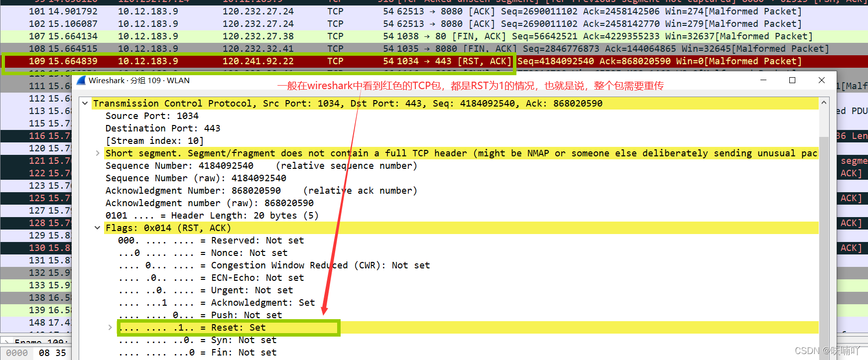Select packet 130 in the packet list
868x360 pixels.
tap(36, 248)
